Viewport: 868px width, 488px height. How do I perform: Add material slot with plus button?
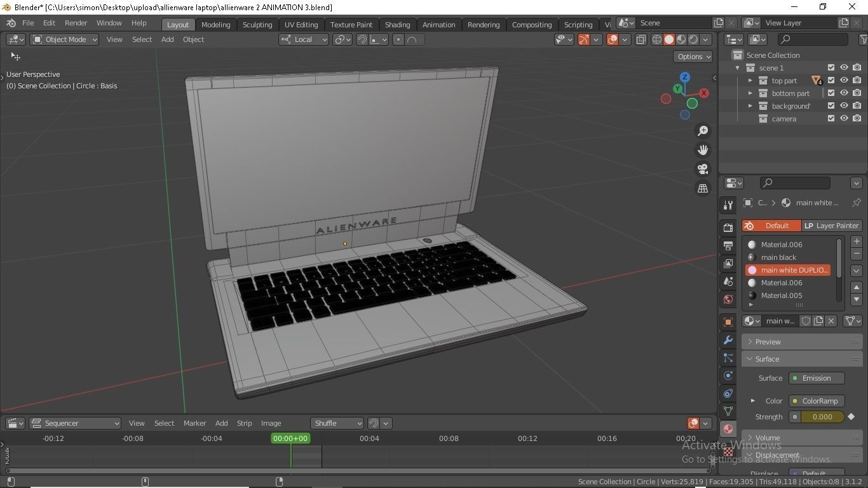(857, 241)
